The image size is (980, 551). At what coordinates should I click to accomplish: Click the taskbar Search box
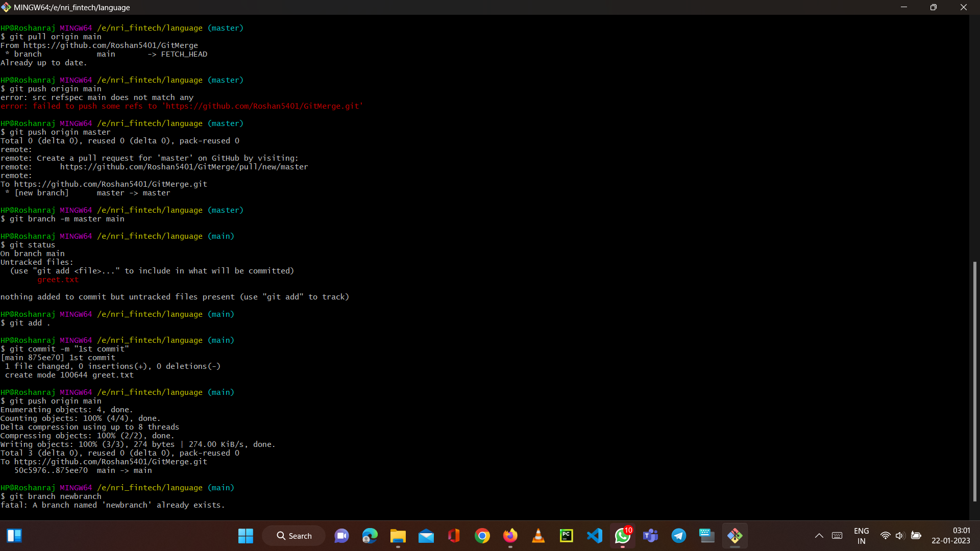coord(294,536)
